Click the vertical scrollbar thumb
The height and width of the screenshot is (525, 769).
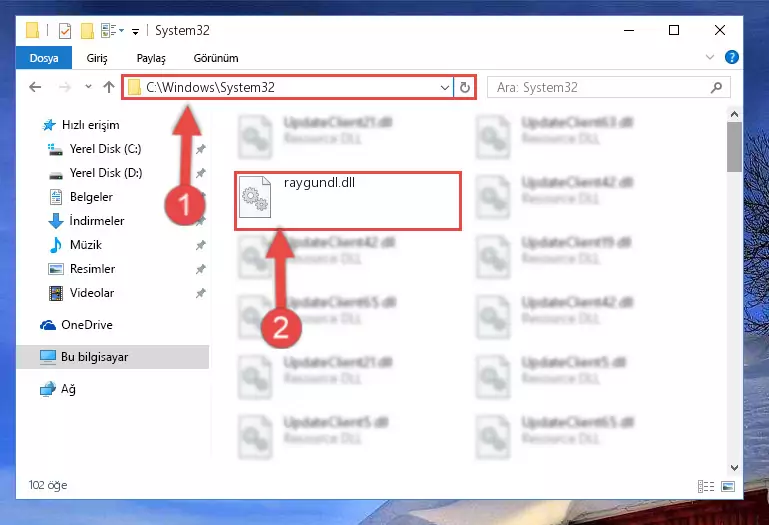tap(734, 147)
